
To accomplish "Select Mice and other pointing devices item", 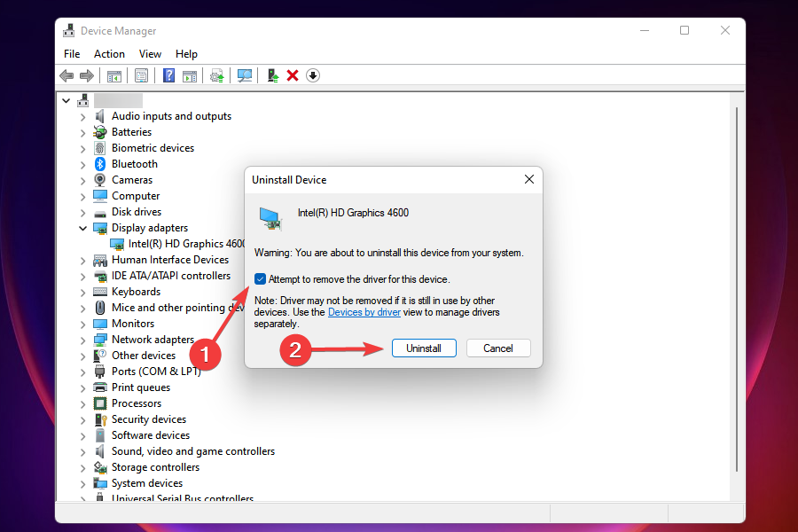I will [177, 308].
